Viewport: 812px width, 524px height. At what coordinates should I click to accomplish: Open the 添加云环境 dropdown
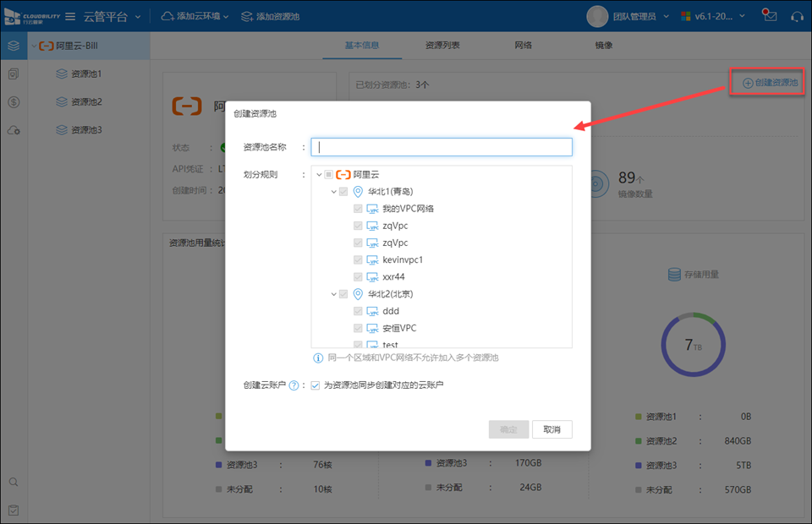coord(195,17)
